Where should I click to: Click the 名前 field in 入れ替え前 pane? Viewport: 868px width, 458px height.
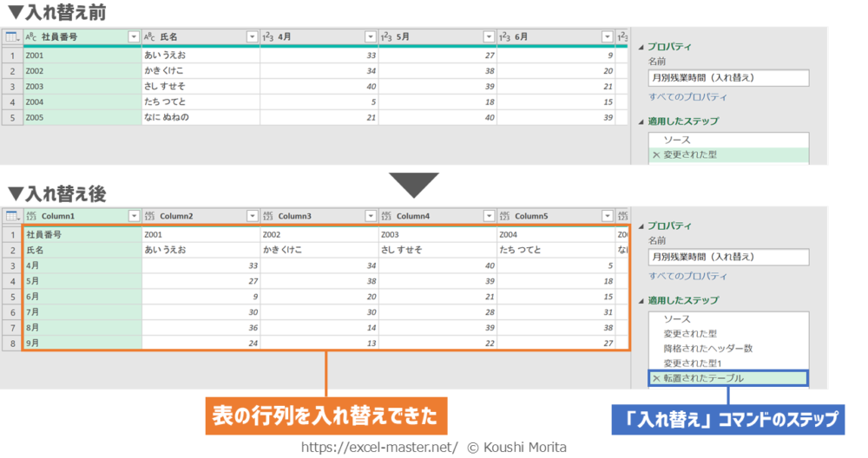coord(728,78)
